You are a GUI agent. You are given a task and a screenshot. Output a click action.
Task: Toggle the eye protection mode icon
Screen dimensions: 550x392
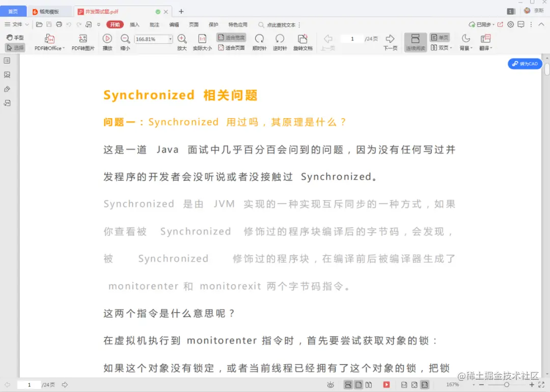(331, 385)
